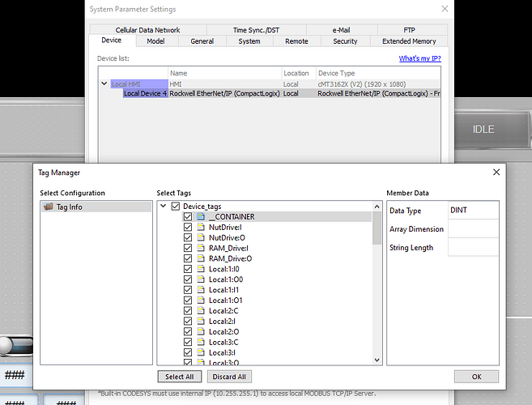
Task: Click the Array Dimension value field
Action: click(x=473, y=229)
